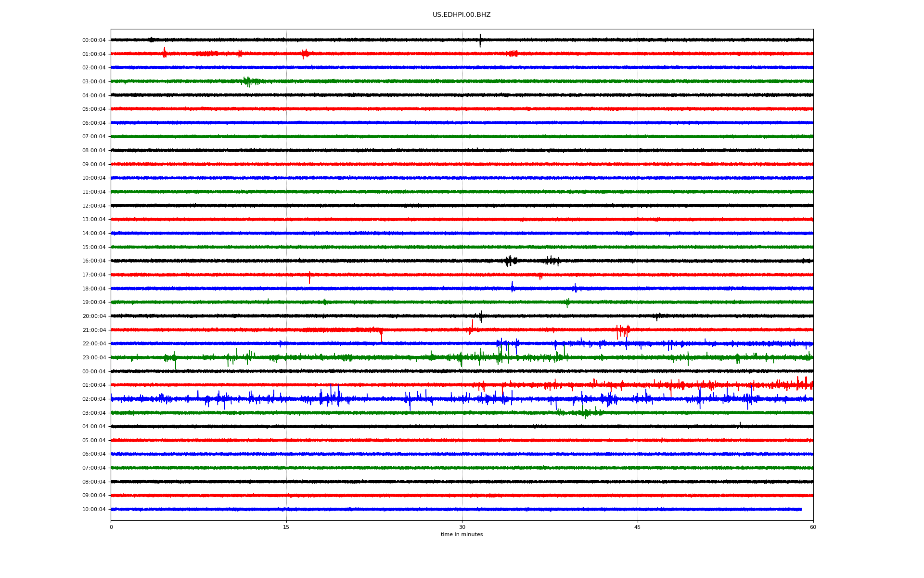Click the 12:00:04 row time label

click(x=94, y=206)
